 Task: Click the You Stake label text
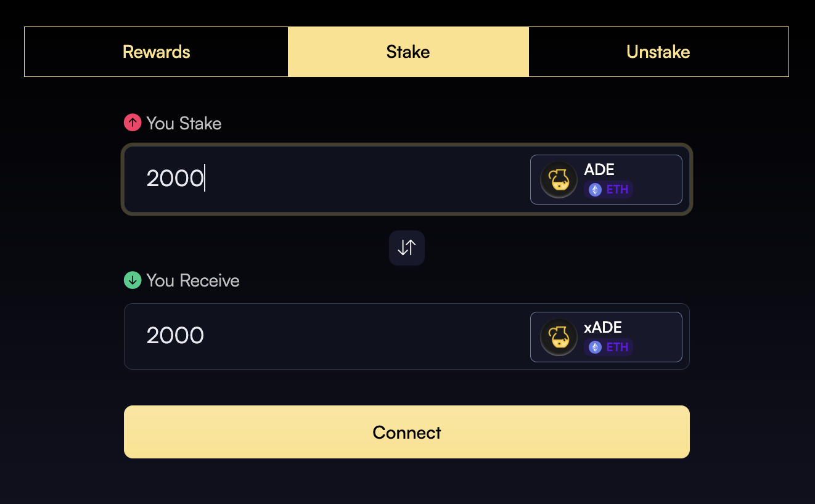pos(184,123)
